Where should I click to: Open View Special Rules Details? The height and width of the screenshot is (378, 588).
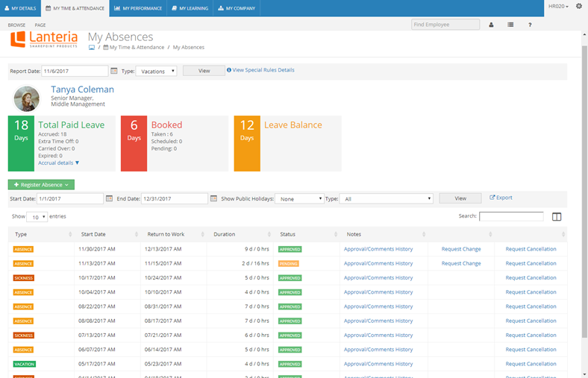pyautogui.click(x=263, y=70)
